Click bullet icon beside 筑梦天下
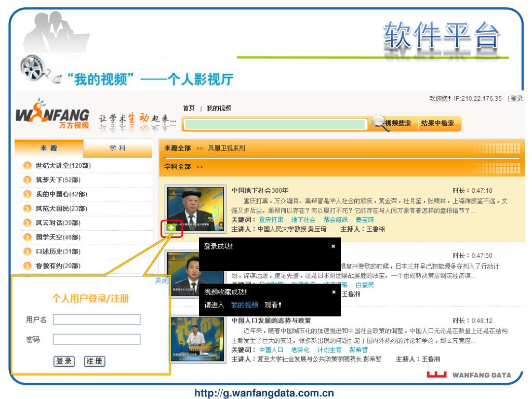This screenshot has width=532, height=399. point(27,180)
